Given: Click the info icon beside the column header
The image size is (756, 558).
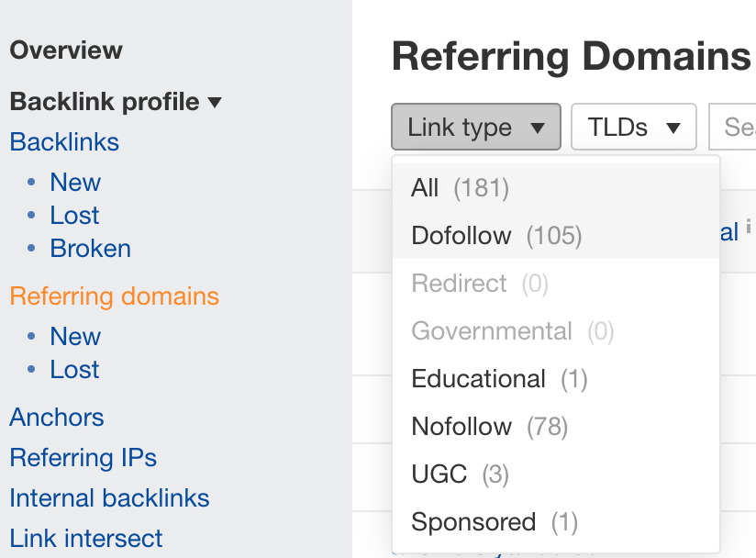Looking at the screenshot, I should (x=749, y=227).
